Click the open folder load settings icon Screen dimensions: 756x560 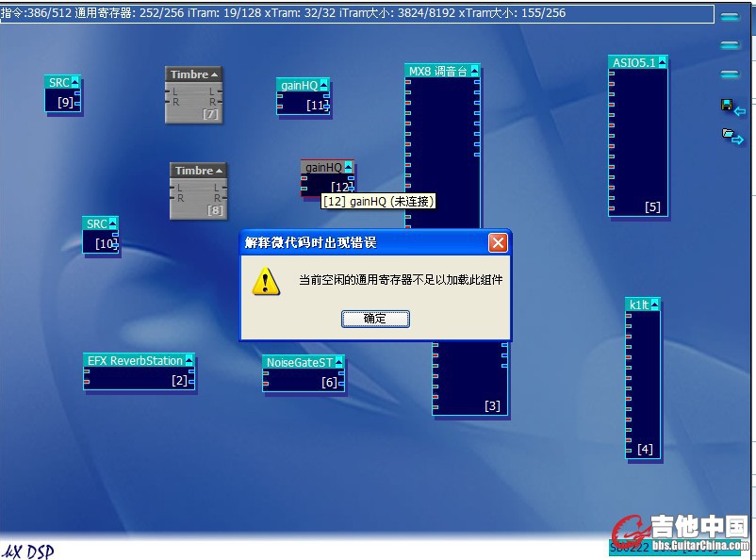pos(729,135)
